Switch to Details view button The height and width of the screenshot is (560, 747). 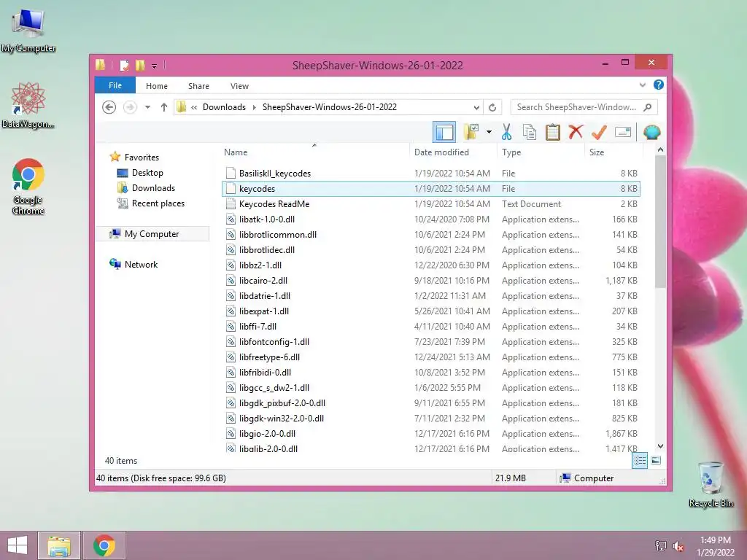click(x=640, y=461)
